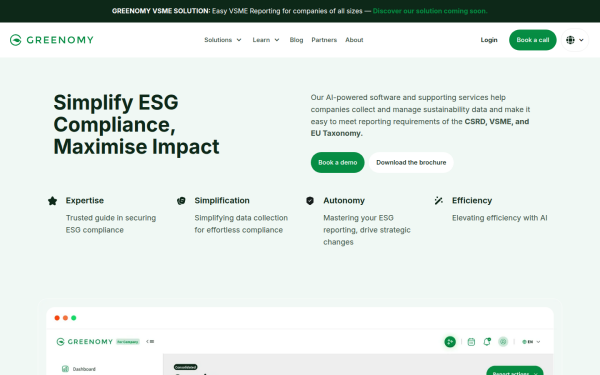Screen dimensions: 600x375
Task: Select the Expertise heading
Action: click(85, 201)
